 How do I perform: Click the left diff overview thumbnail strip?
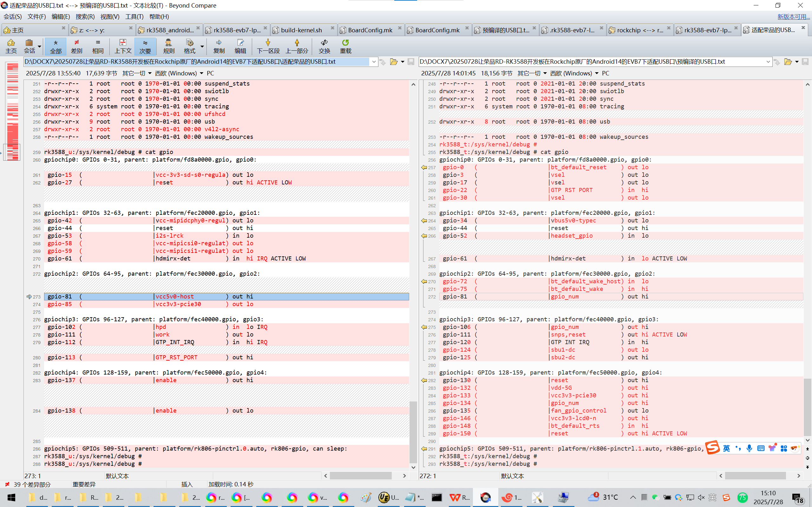(12, 111)
